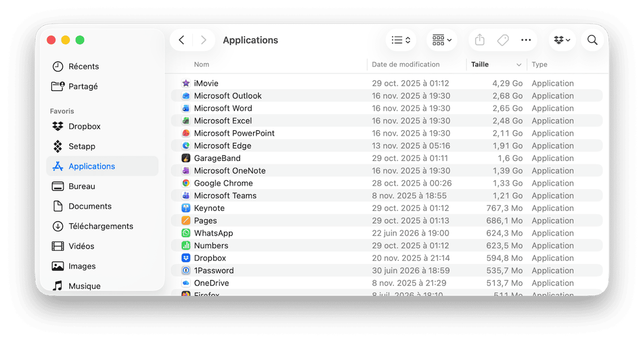Click the Dropbox app icon in list
Screen dimensions: 644x342
[x=186, y=258]
